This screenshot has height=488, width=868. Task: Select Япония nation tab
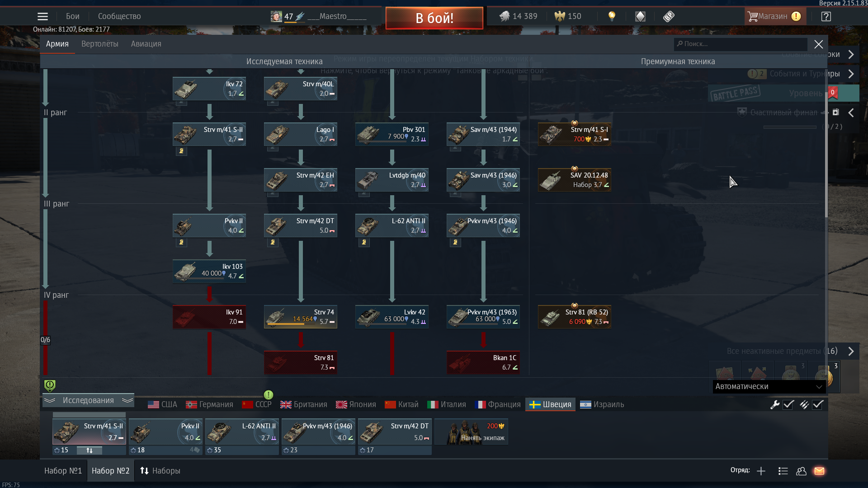point(356,405)
